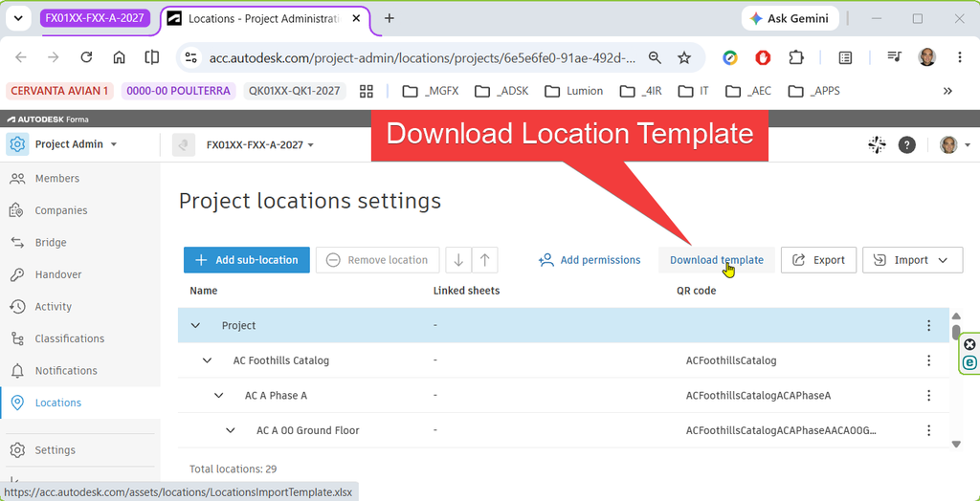Click the Linked sheets column header
The height and width of the screenshot is (501, 980).
tap(466, 291)
